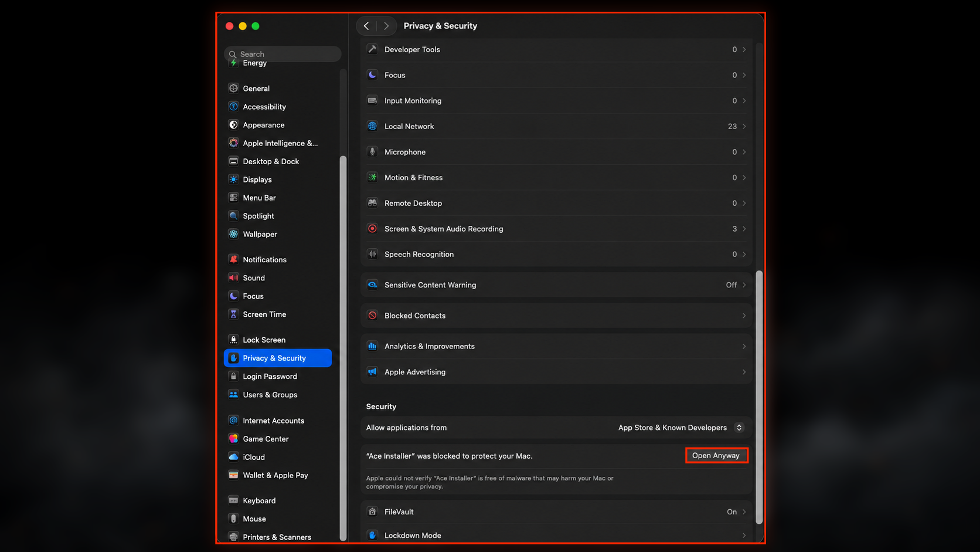Expand Screen & System Audio Recording chevron

(744, 229)
